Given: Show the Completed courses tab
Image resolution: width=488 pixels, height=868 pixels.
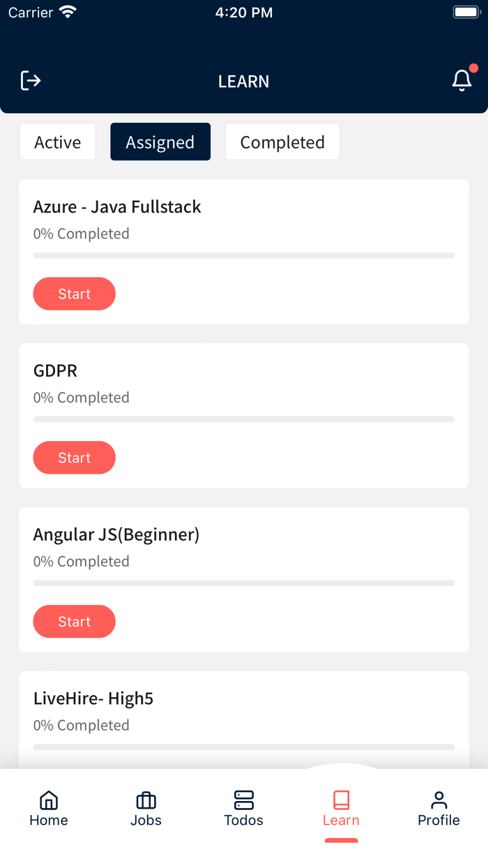Looking at the screenshot, I should click(x=282, y=142).
